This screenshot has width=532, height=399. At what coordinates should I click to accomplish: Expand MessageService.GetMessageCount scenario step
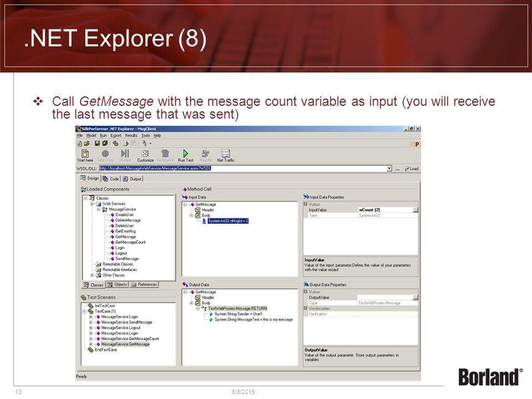(90, 339)
